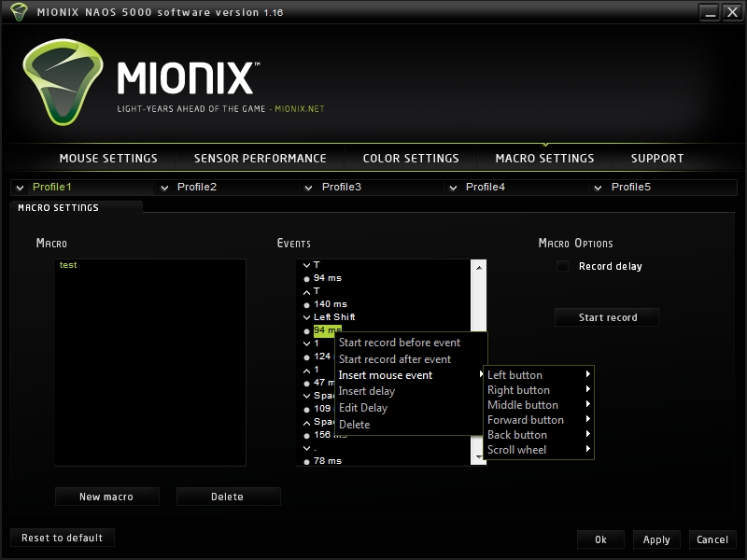Switch to Profile2
The width and height of the screenshot is (747, 560).
[197, 187]
